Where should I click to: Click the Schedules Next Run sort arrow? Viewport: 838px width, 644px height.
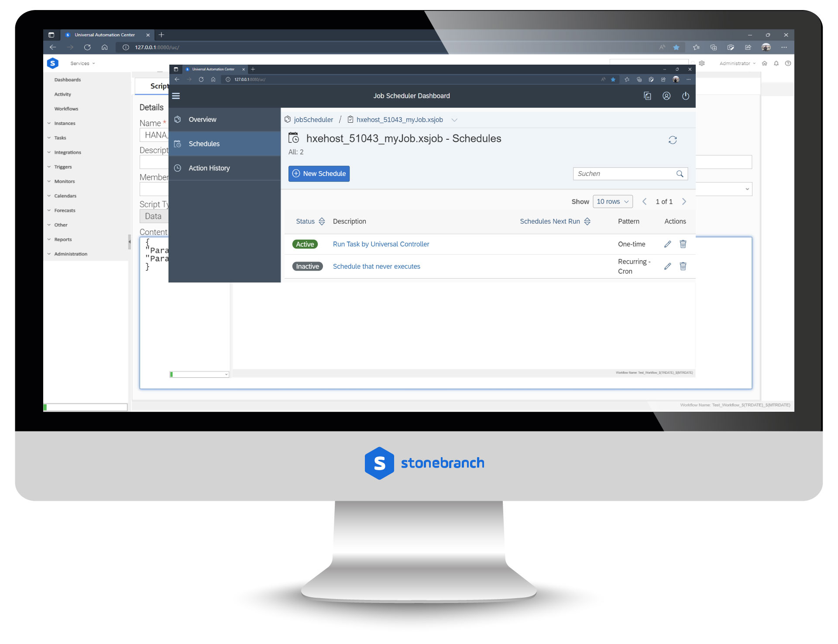(x=588, y=220)
